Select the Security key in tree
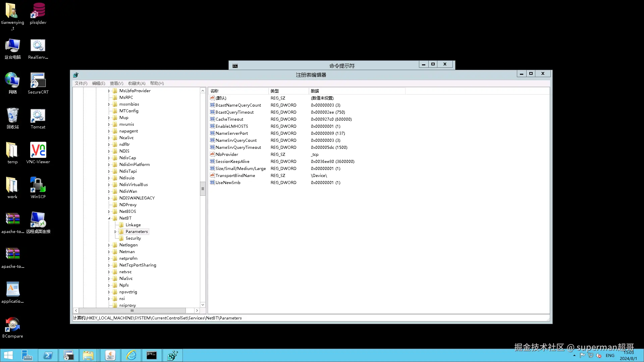This screenshot has width=644, height=362. click(133, 238)
